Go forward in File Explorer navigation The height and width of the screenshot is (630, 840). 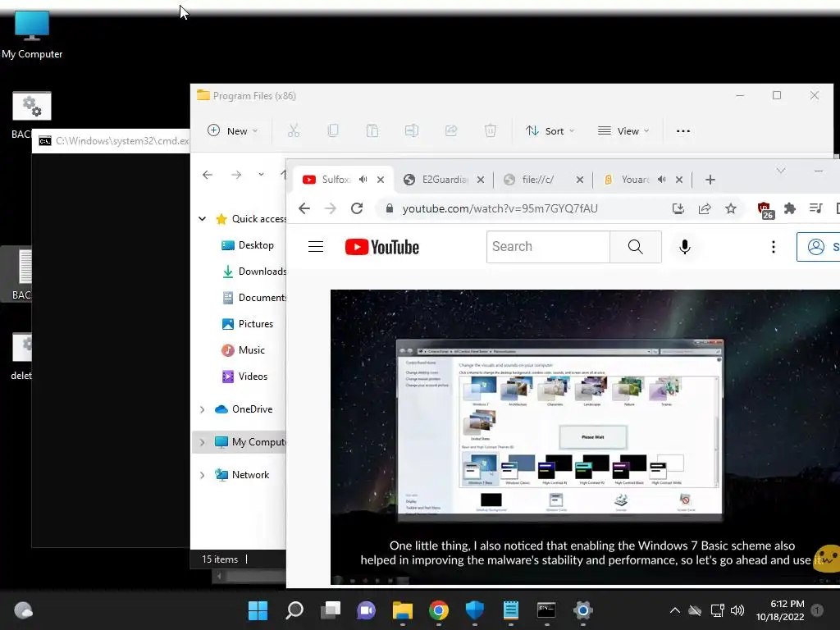(236, 175)
